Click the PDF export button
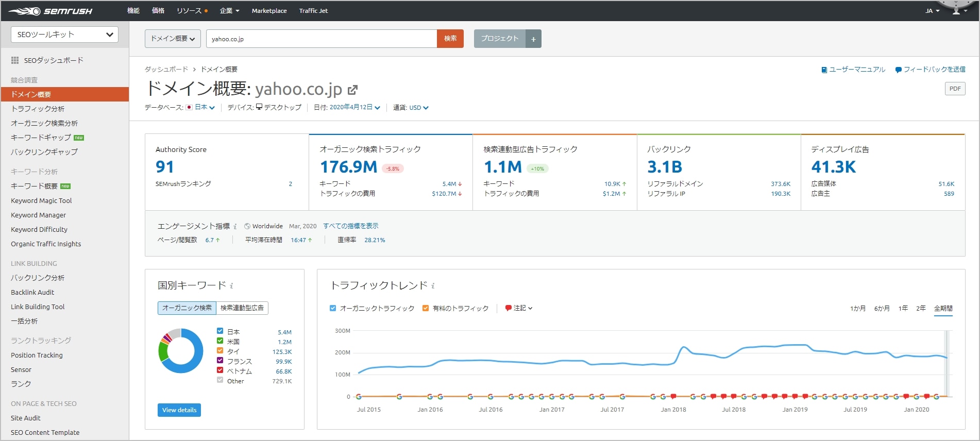The height and width of the screenshot is (441, 980). tap(955, 89)
